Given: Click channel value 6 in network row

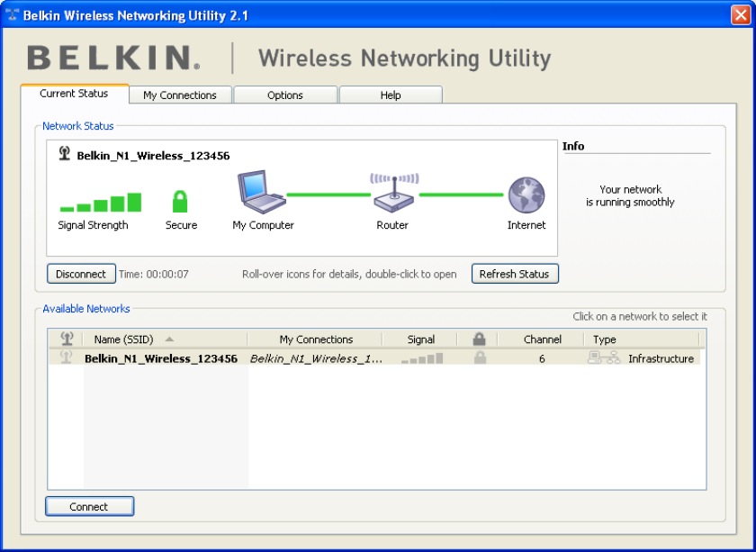Looking at the screenshot, I should coord(542,358).
